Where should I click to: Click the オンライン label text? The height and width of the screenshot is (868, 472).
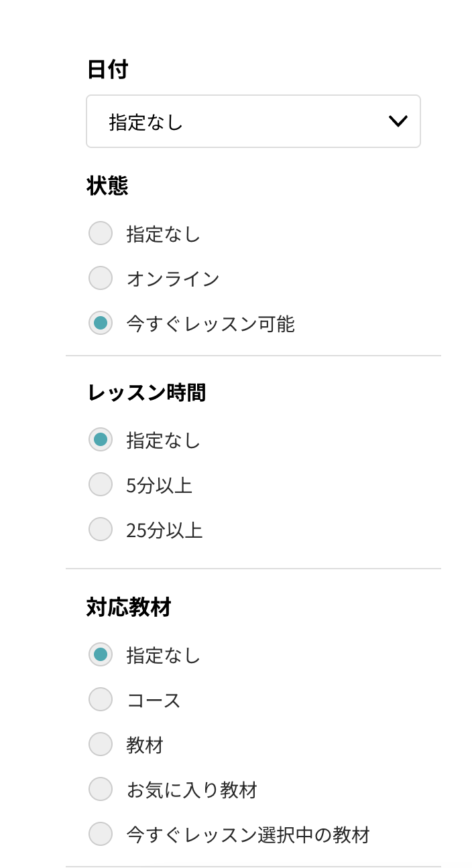coord(173,279)
